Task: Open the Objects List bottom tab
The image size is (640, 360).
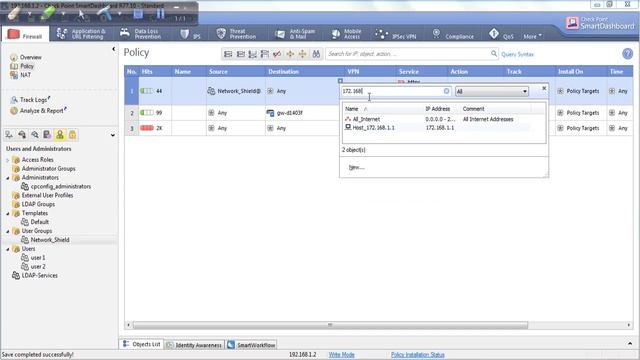Action: click(x=142, y=344)
